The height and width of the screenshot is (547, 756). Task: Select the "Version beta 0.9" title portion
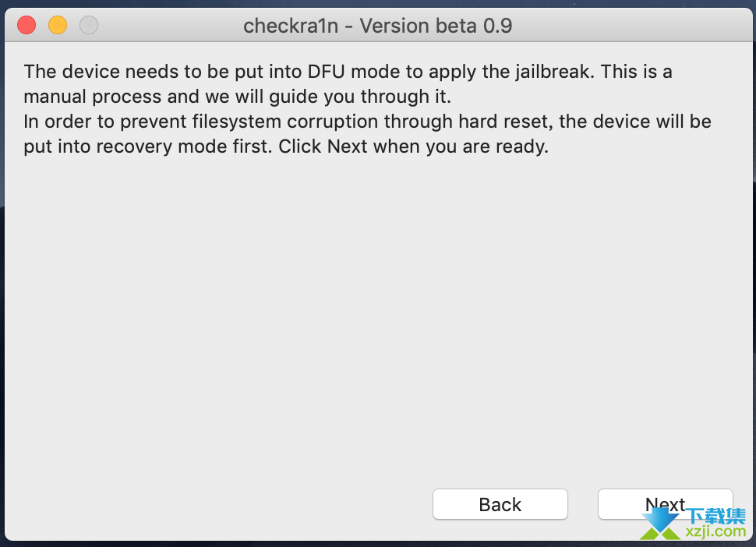tap(436, 26)
